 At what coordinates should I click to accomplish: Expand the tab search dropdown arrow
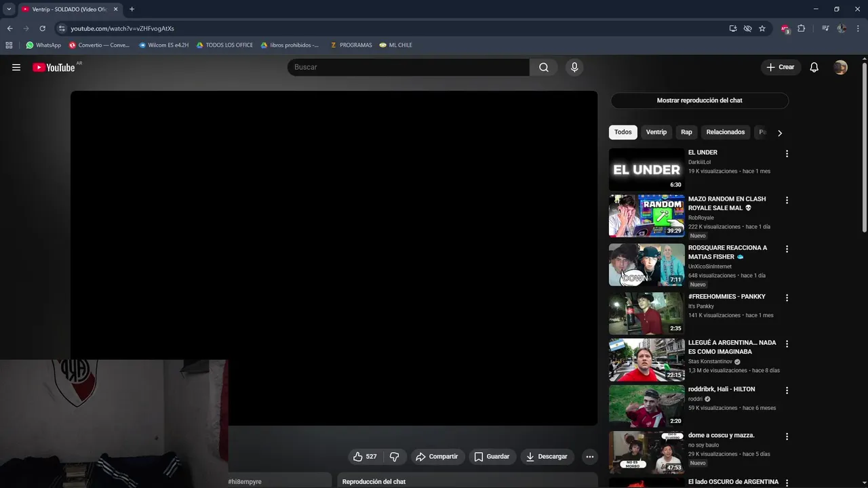[x=9, y=9]
